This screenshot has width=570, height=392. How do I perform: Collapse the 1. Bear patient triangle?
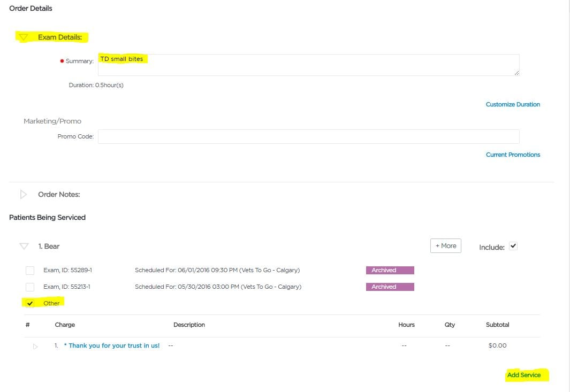[x=24, y=247]
